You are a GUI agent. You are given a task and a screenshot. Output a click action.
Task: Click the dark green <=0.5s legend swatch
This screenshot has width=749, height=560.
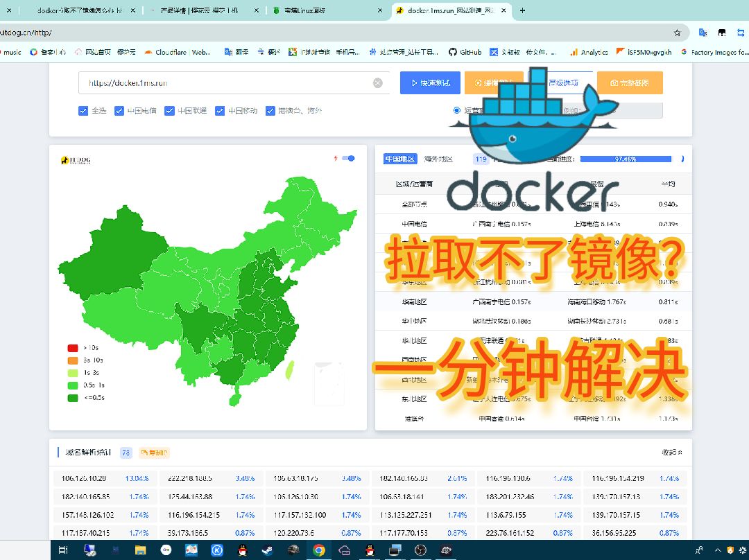click(x=73, y=398)
